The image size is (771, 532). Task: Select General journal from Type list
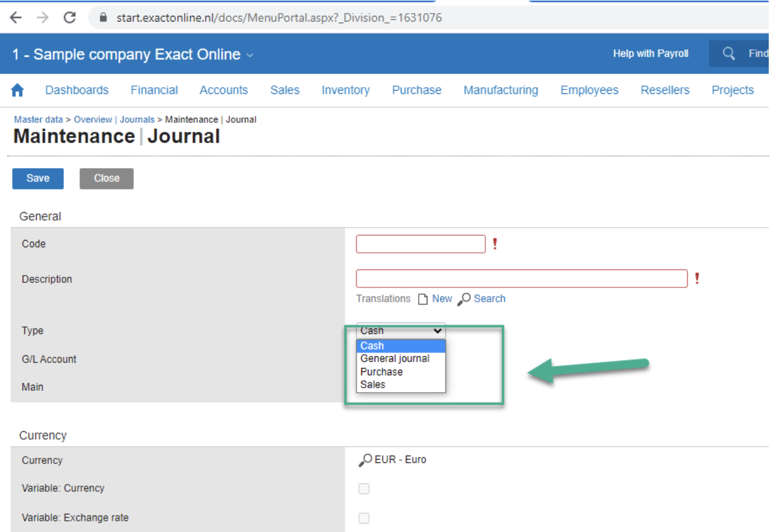coord(395,358)
